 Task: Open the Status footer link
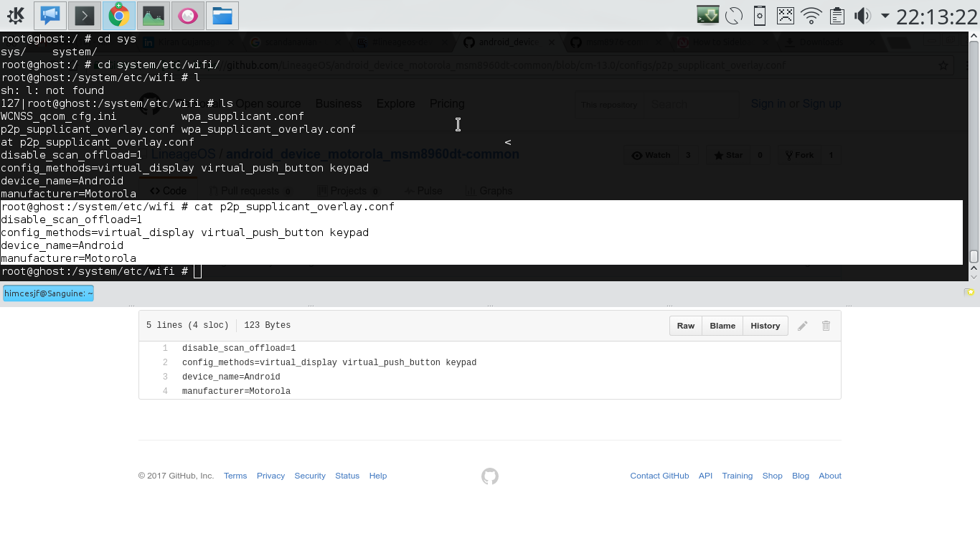(x=347, y=476)
